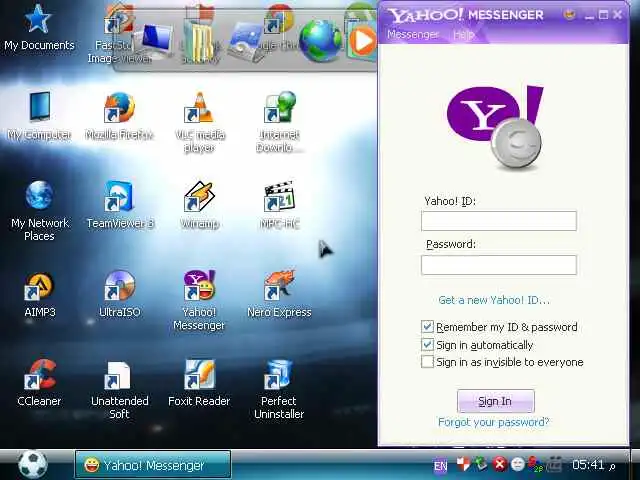
Task: Toggle Remember my ID & password checkbox
Action: [427, 327]
